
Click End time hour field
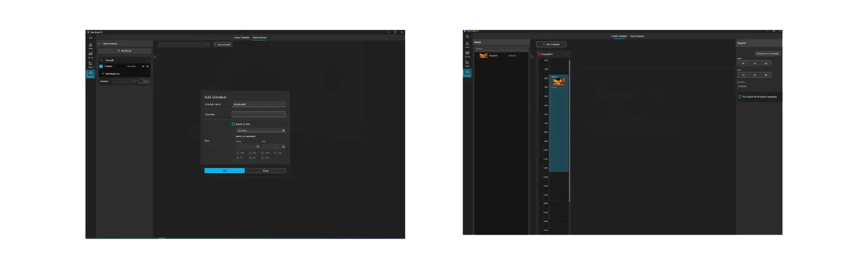pyautogui.click(x=743, y=75)
